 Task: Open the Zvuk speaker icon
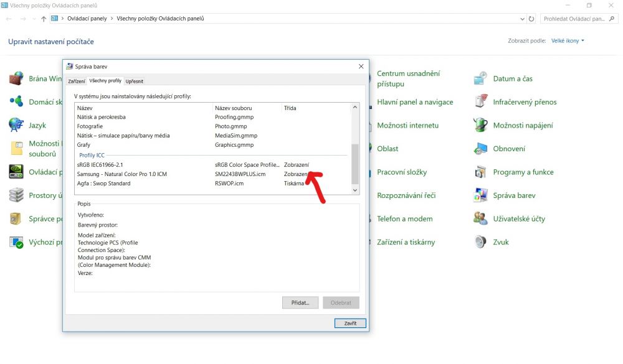tap(480, 242)
